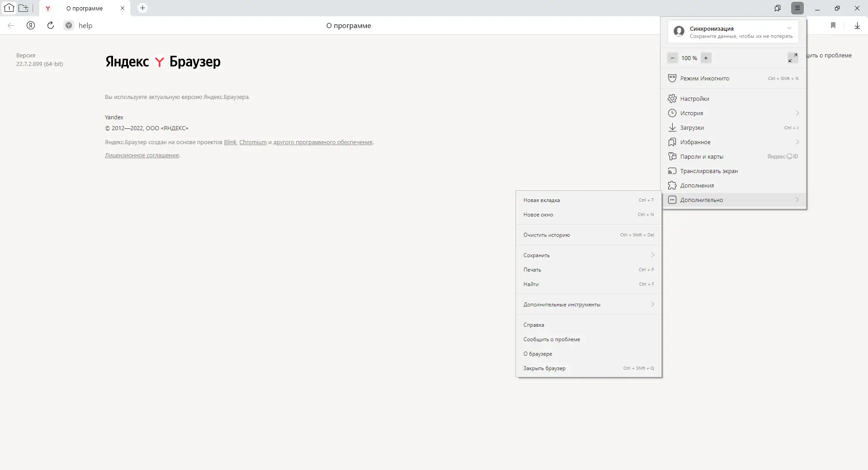Close the hamburger main menu button
The width and height of the screenshot is (868, 470).
(x=797, y=8)
